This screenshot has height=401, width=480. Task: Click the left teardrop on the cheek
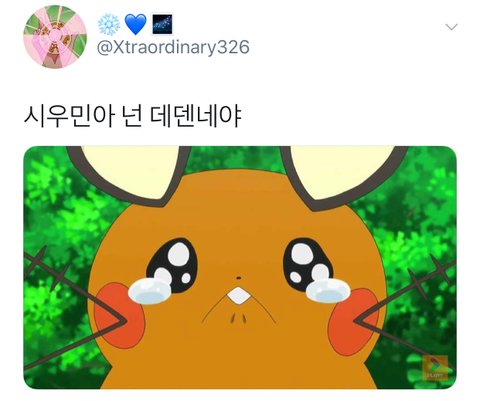(149, 292)
